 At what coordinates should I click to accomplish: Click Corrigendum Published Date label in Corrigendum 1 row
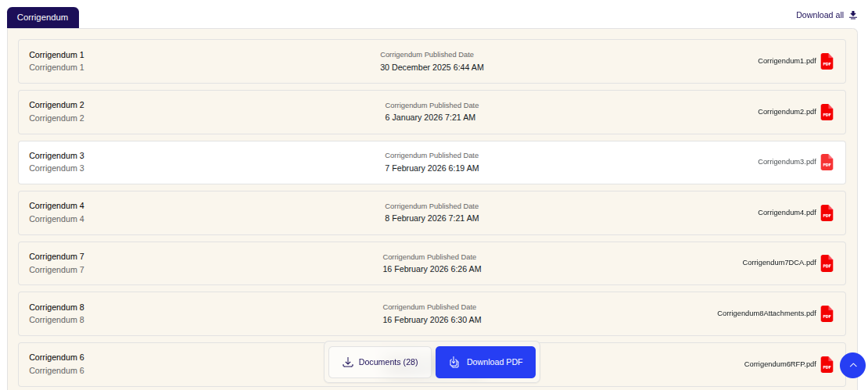(427, 55)
